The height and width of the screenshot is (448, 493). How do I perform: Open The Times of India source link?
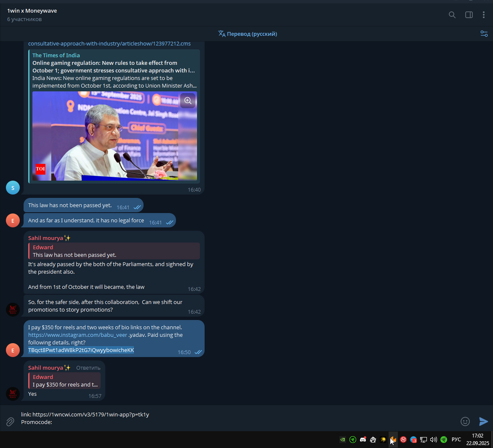click(x=56, y=55)
